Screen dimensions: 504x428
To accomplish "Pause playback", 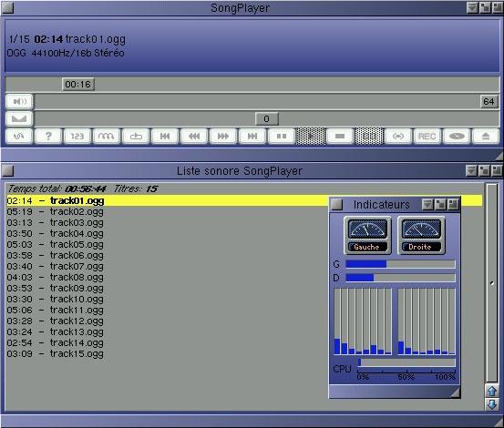I will (x=282, y=136).
